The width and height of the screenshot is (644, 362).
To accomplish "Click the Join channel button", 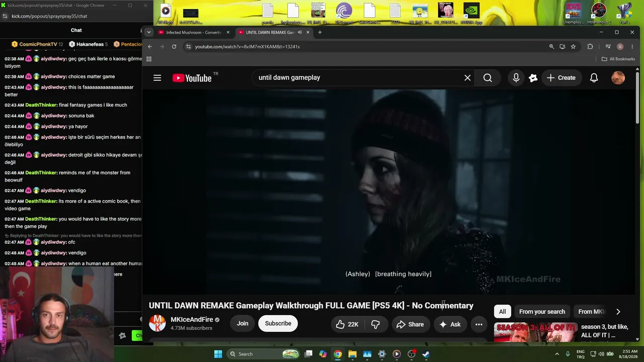I will tap(243, 324).
